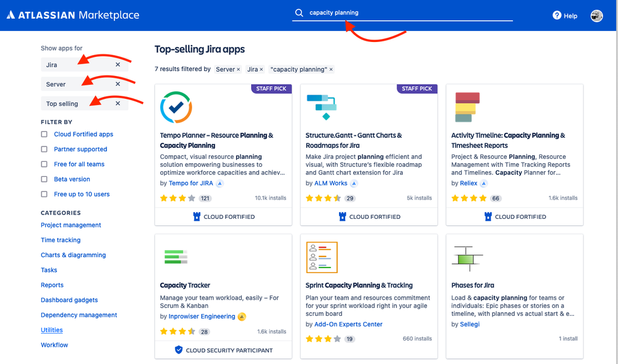Enable Cloud Fortified apps checkbox
Image resolution: width=618 pixels, height=364 pixels.
44,134
